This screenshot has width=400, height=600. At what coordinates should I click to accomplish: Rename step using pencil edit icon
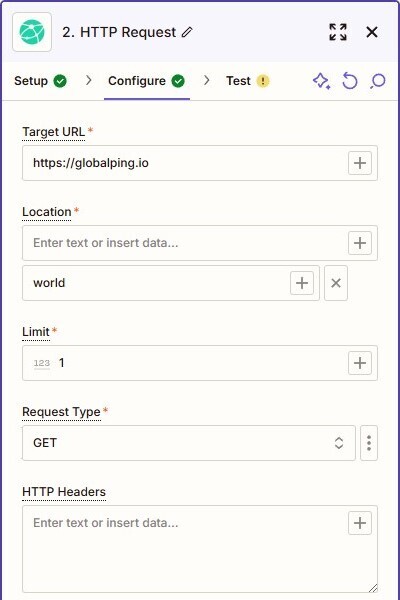tap(187, 32)
